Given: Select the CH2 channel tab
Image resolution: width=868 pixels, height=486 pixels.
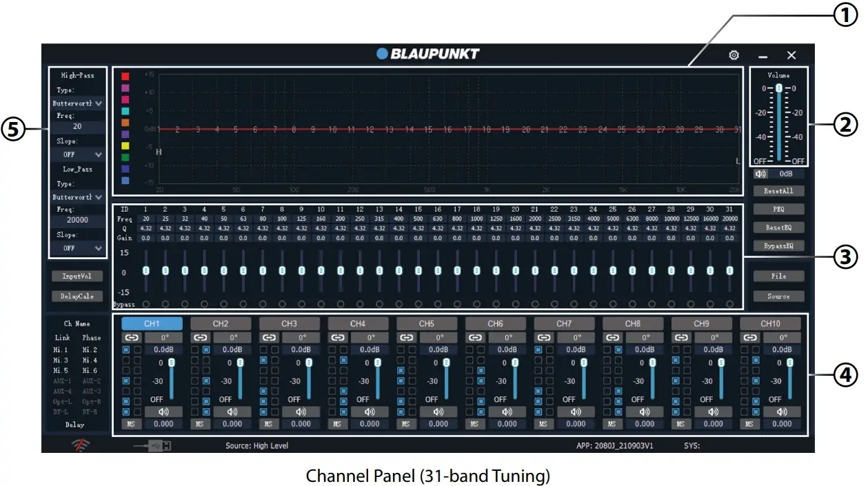Looking at the screenshot, I should 221,323.
